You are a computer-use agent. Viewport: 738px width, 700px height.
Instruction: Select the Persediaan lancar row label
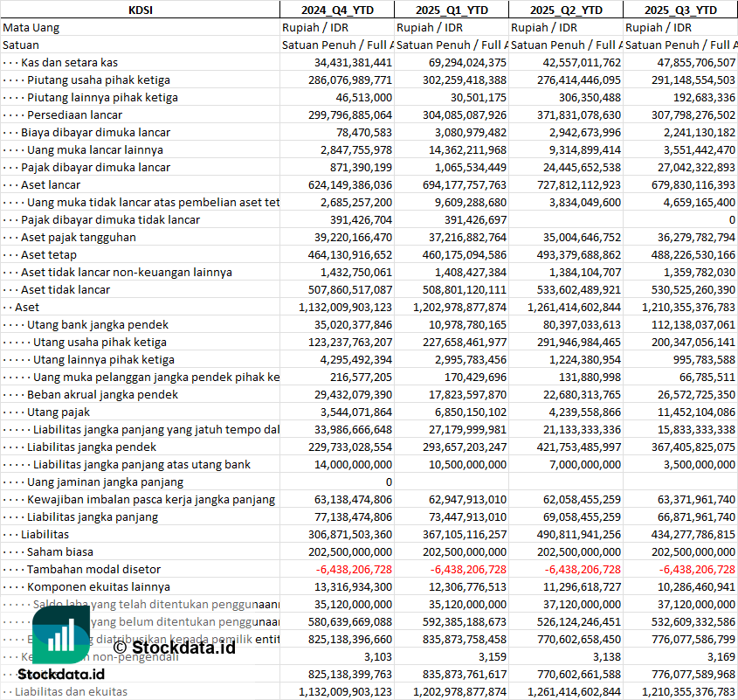pyautogui.click(x=74, y=114)
